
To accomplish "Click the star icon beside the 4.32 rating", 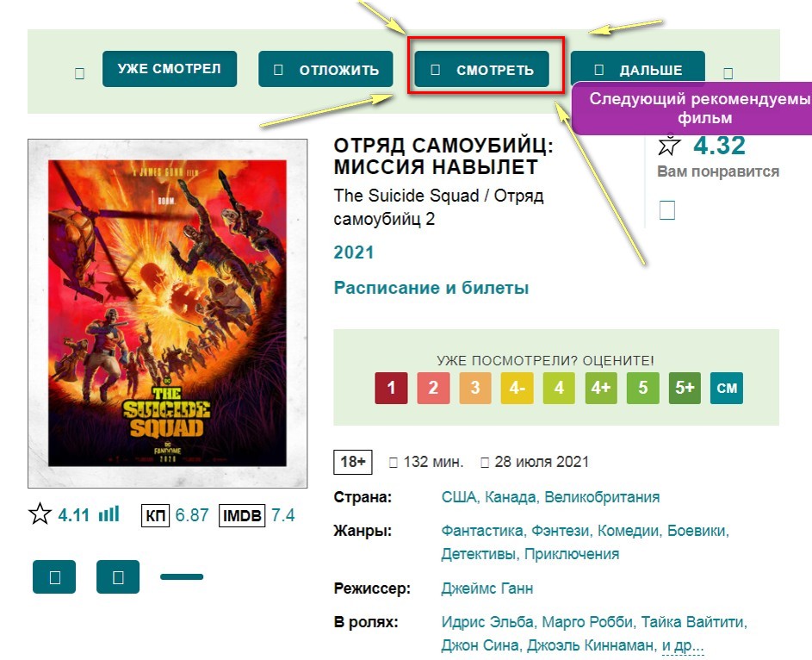I will (669, 146).
